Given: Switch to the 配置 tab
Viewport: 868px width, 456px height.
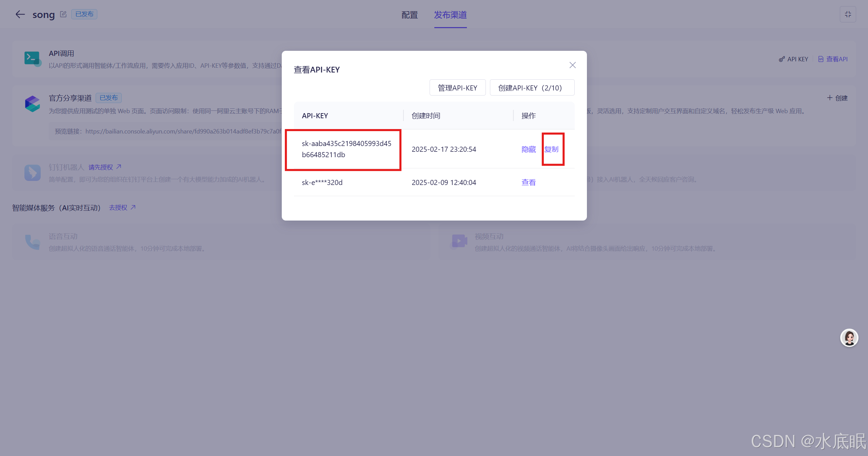Looking at the screenshot, I should (x=410, y=15).
